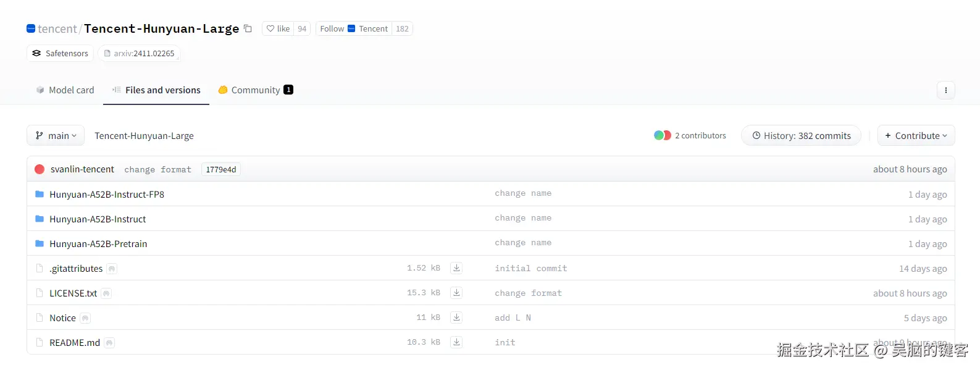Click the tencent namespace link in the title

click(57, 28)
